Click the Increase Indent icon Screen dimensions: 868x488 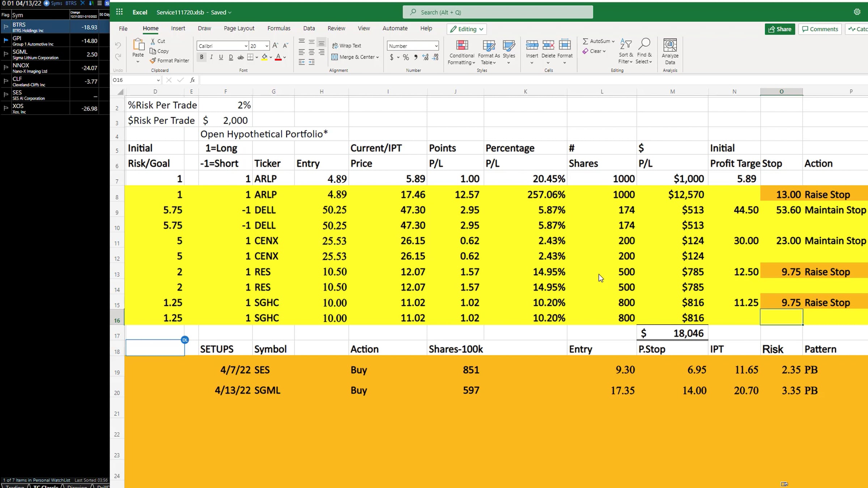[311, 62]
